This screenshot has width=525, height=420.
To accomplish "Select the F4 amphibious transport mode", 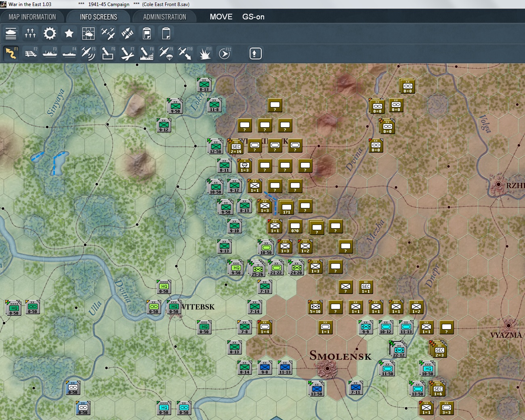I will 69,53.
